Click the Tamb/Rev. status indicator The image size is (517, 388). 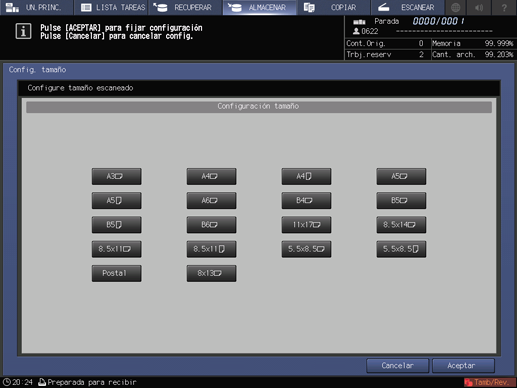point(490,383)
